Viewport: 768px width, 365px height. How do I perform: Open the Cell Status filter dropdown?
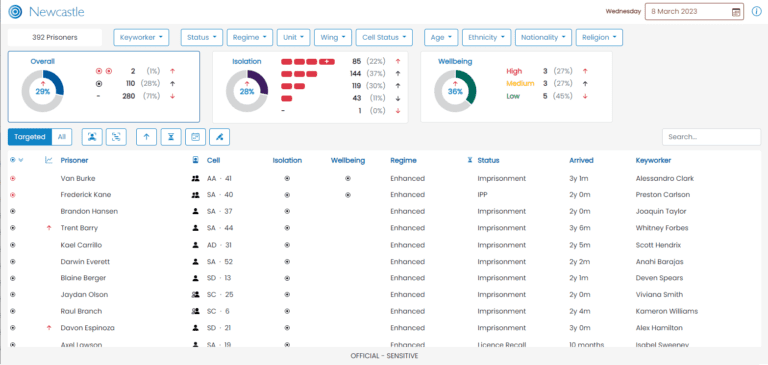click(x=384, y=37)
